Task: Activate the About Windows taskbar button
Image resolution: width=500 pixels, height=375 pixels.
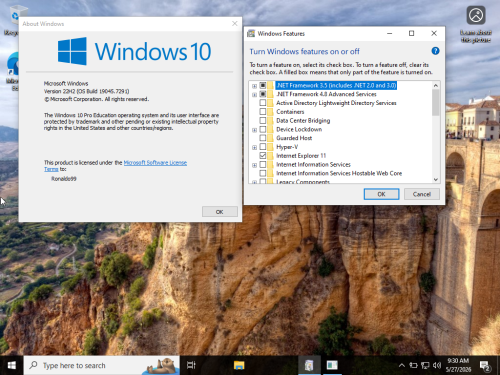Action: click(x=332, y=365)
